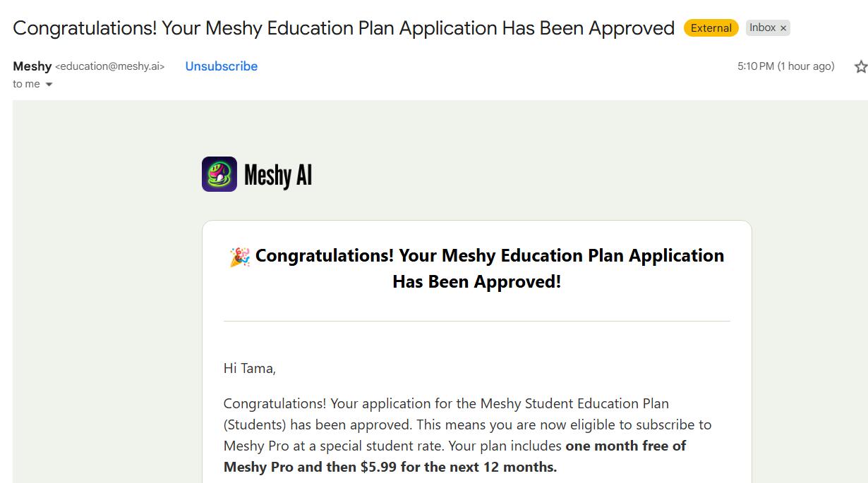Click the Inbox label text
Viewport: 868px width, 483px height.
(762, 27)
